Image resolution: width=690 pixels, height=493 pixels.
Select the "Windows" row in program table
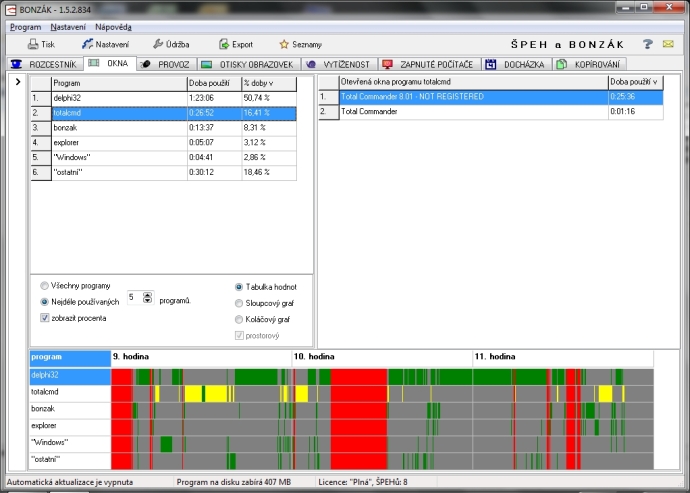coord(164,158)
